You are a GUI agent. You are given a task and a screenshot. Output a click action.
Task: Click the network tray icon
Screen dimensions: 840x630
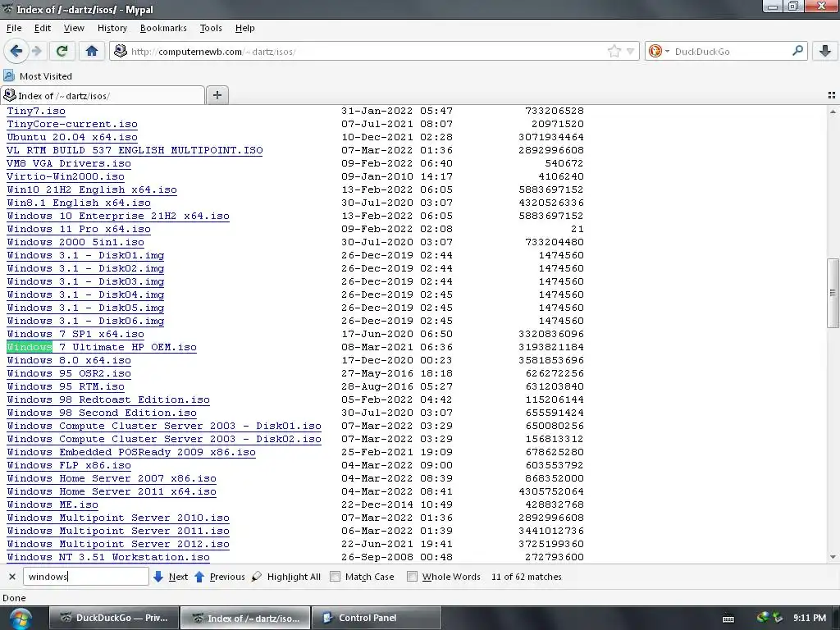[x=762, y=618]
